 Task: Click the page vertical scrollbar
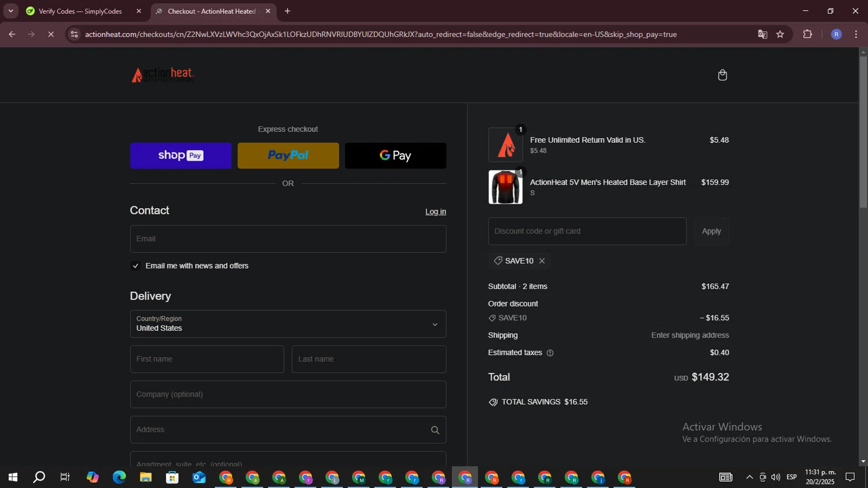863,132
